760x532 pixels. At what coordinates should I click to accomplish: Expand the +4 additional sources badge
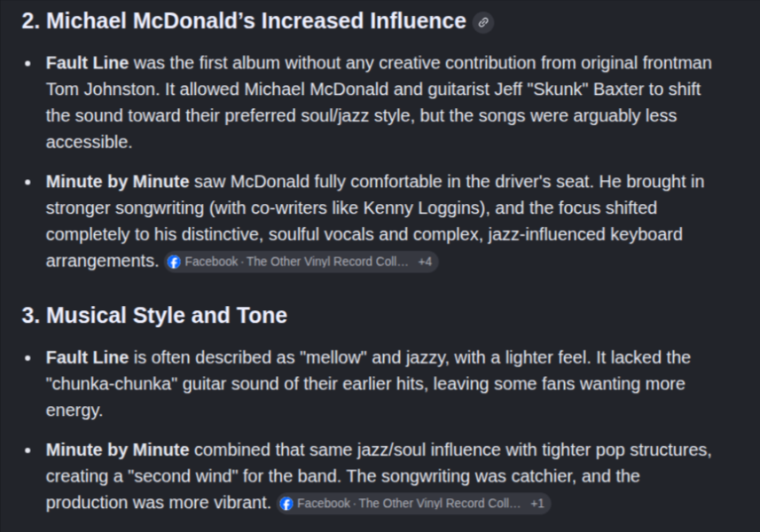pyautogui.click(x=425, y=262)
